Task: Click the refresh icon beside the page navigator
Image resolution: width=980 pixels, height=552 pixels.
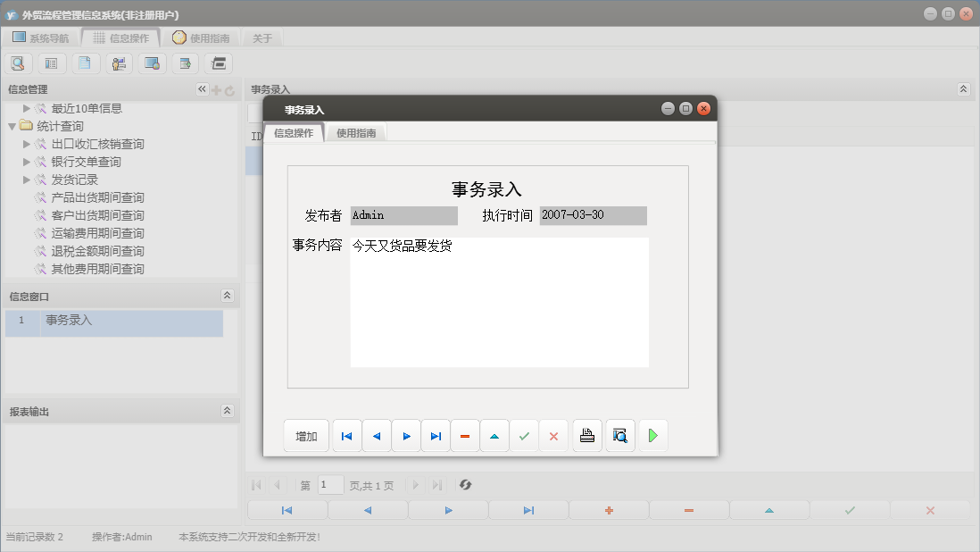Action: (x=464, y=485)
